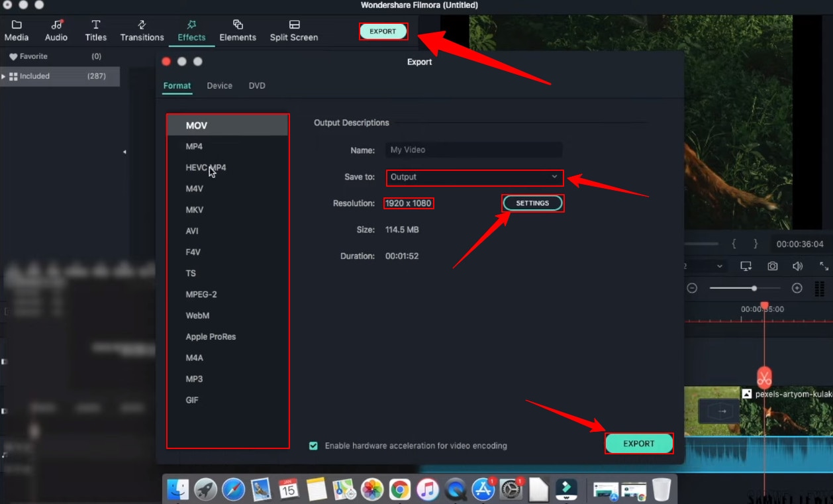The image size is (833, 504).
Task: Open the Save to Output dropdown
Action: (474, 177)
